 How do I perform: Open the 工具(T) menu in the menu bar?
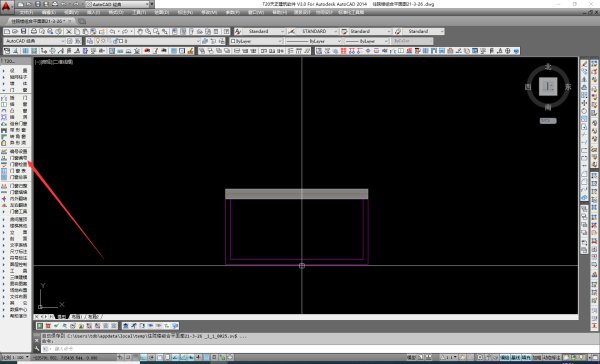pos(139,12)
